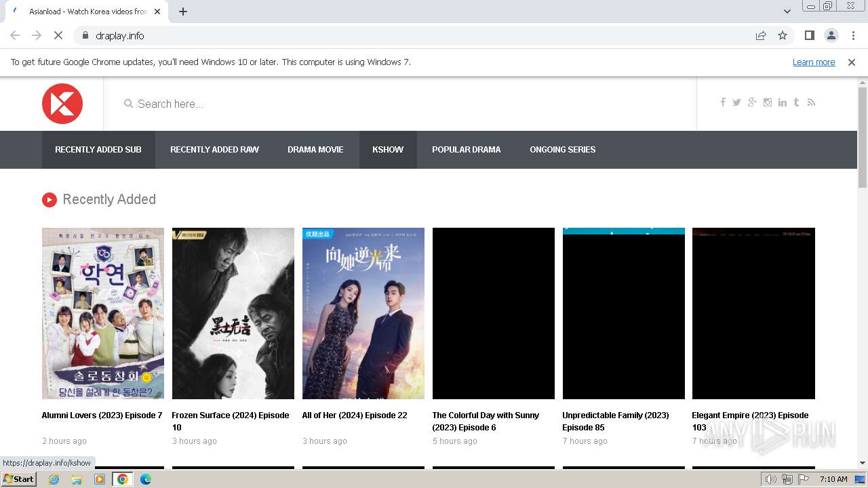Click the page vertical scrollbar thumb
The image size is (868, 488).
[863, 138]
